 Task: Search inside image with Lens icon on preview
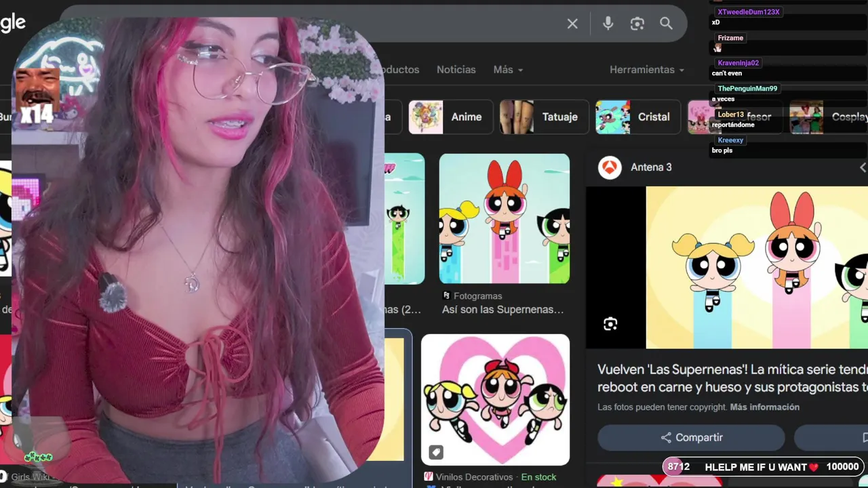(610, 324)
